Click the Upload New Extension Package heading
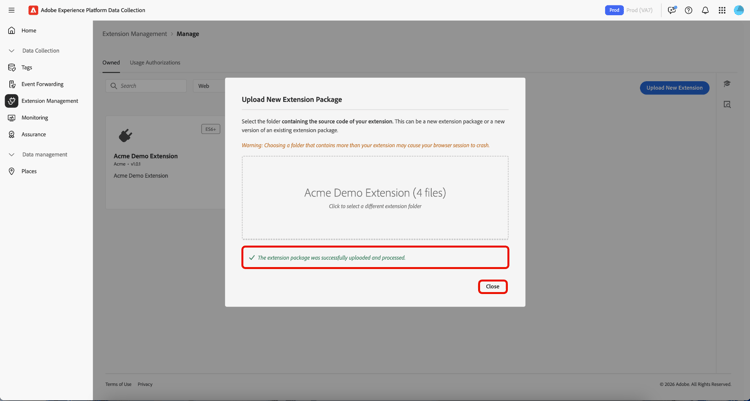Screen dimensions: 750x401 click(292, 100)
